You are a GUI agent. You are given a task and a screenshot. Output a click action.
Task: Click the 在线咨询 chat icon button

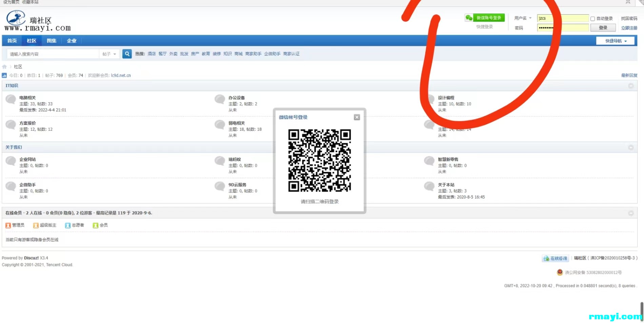click(x=555, y=258)
